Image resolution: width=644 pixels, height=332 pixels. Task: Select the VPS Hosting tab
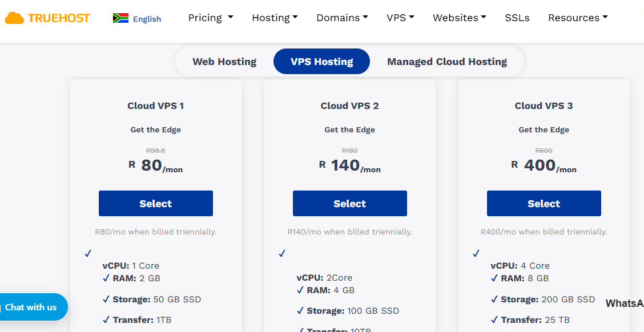tap(321, 62)
